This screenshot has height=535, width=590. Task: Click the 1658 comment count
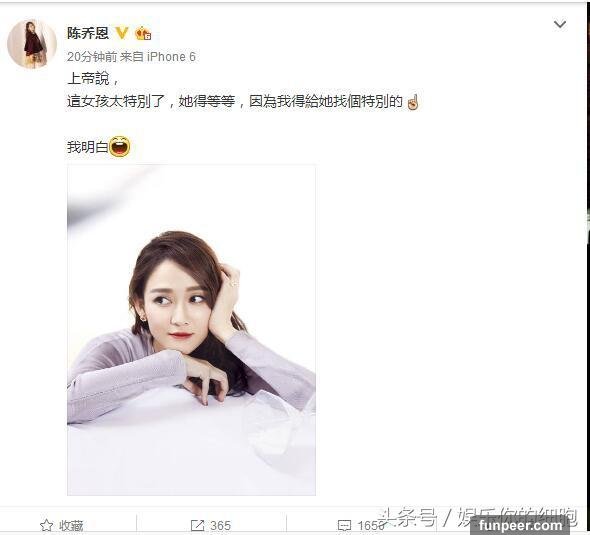coord(371,525)
